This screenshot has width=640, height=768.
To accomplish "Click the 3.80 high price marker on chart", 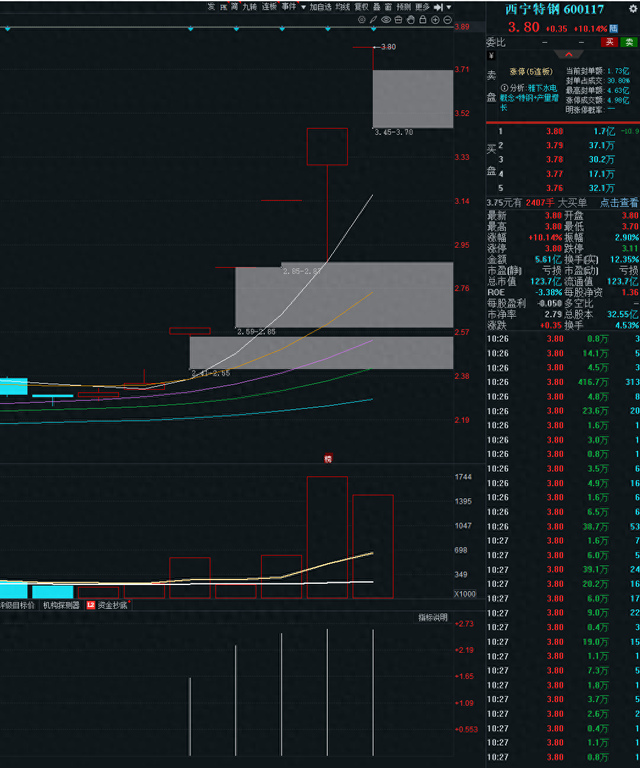I will (x=388, y=47).
